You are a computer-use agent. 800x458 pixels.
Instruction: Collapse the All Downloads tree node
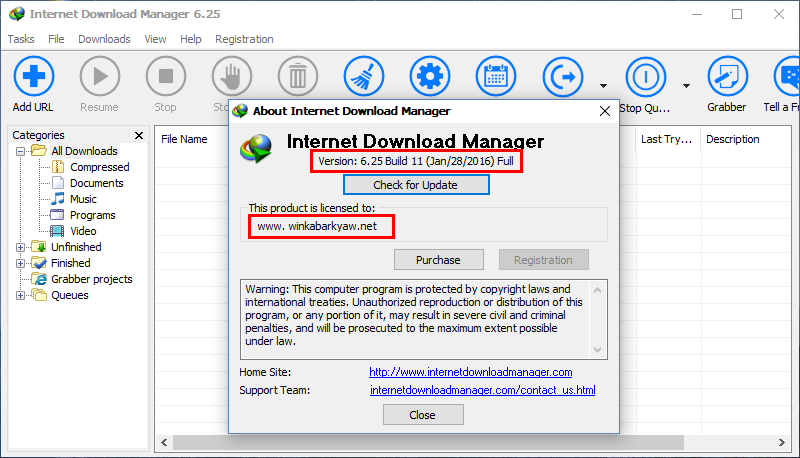coord(20,151)
